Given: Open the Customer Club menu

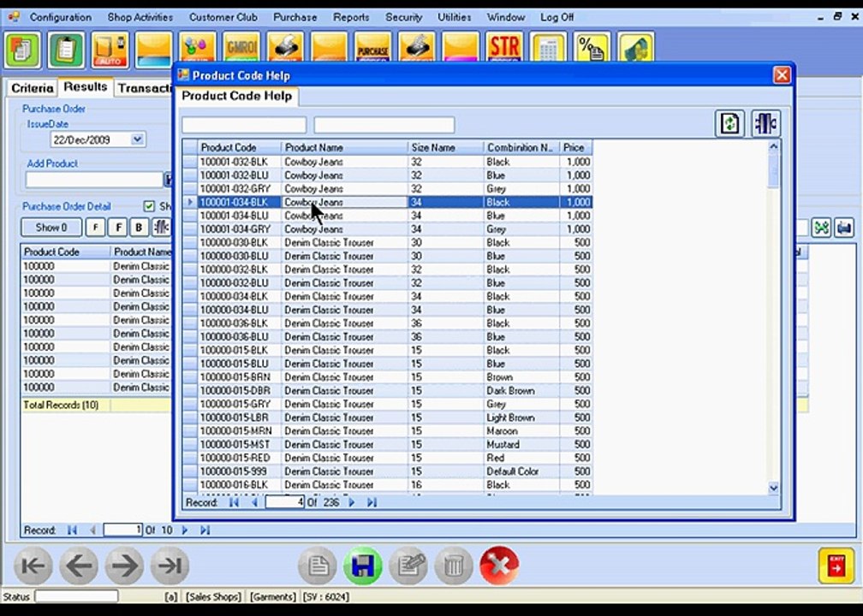Looking at the screenshot, I should (x=223, y=17).
